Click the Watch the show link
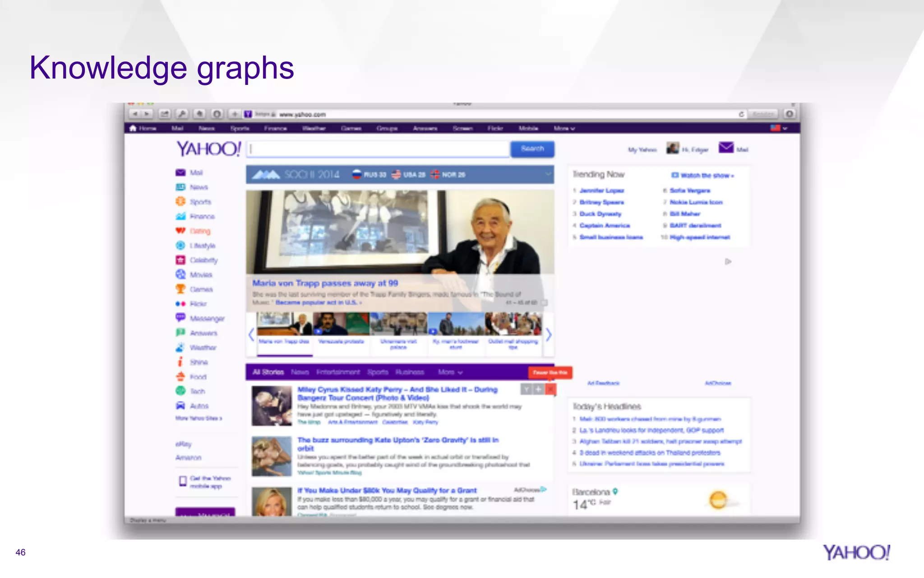This screenshot has height=578, width=924. pos(703,175)
